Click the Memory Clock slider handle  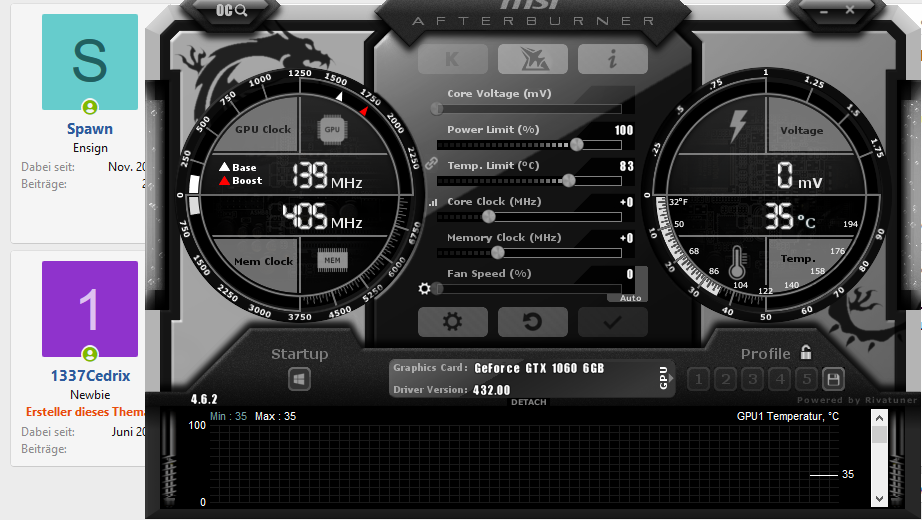click(x=497, y=253)
